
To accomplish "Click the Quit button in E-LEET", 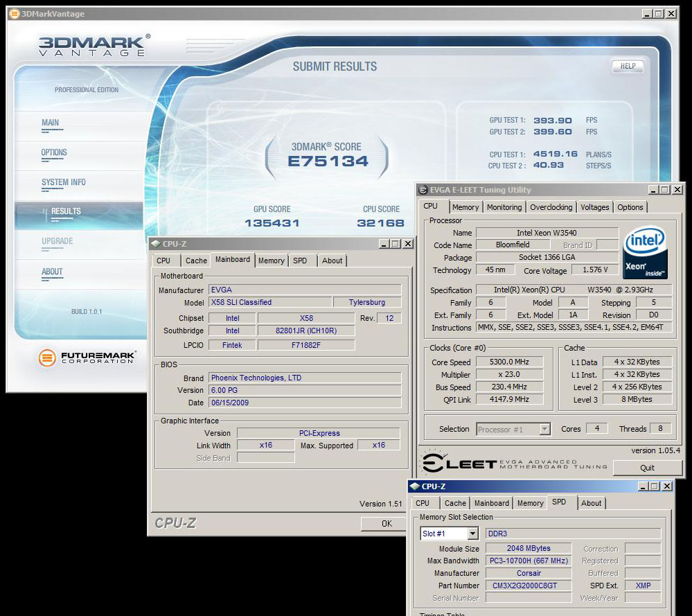I will pos(647,468).
